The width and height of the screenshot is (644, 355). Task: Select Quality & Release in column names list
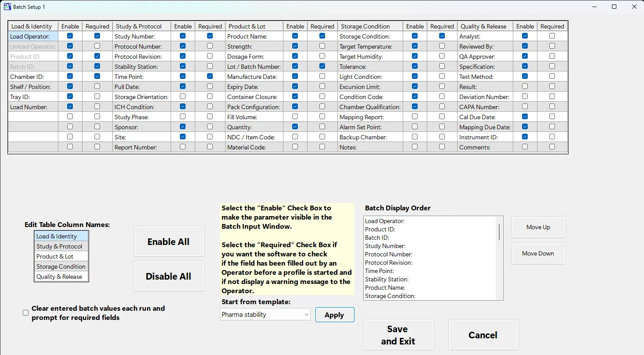click(x=61, y=277)
